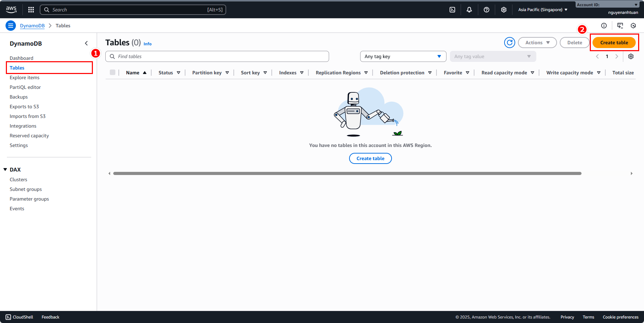This screenshot has height=323, width=644.
Task: Open the AWS services grid menu
Action: coord(31,10)
